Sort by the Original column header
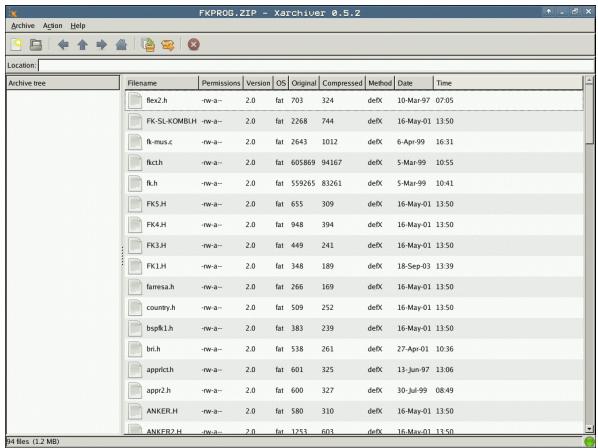The width and height of the screenshot is (598, 448). pos(304,83)
